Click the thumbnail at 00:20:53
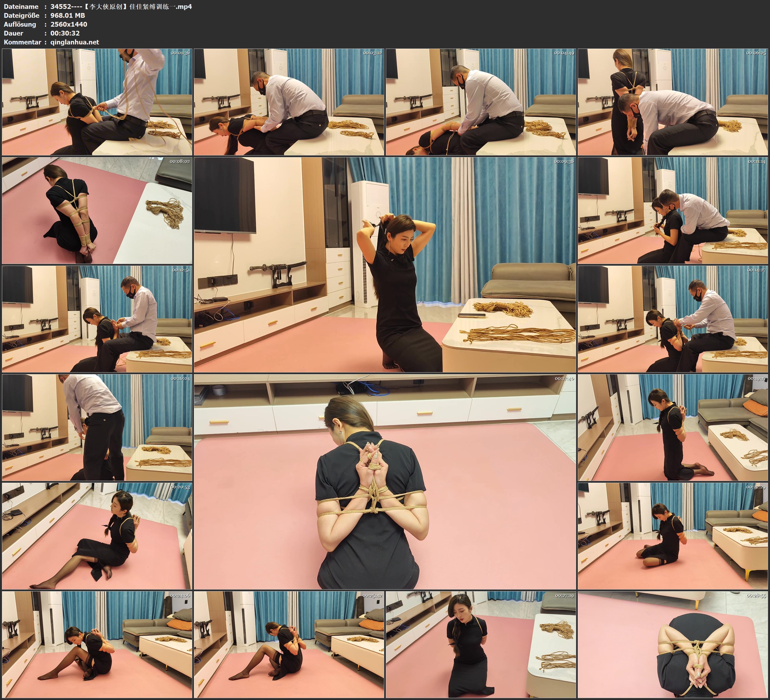This screenshot has height=700, width=770. point(97,536)
